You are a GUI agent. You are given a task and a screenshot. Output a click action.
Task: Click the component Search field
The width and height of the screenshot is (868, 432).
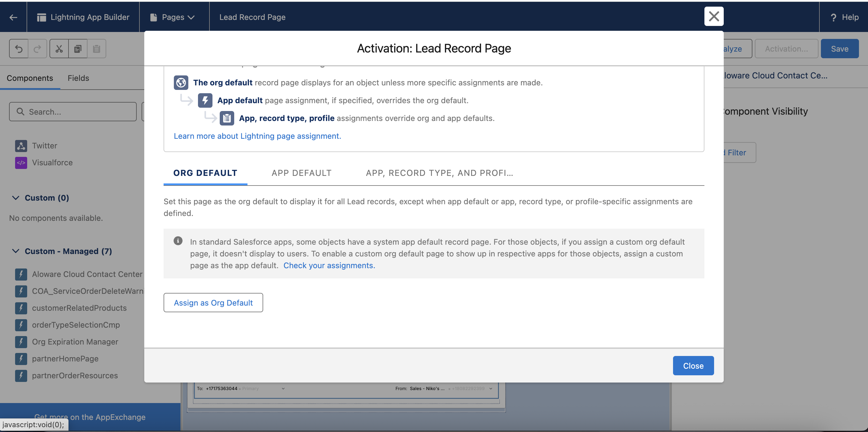click(x=73, y=111)
